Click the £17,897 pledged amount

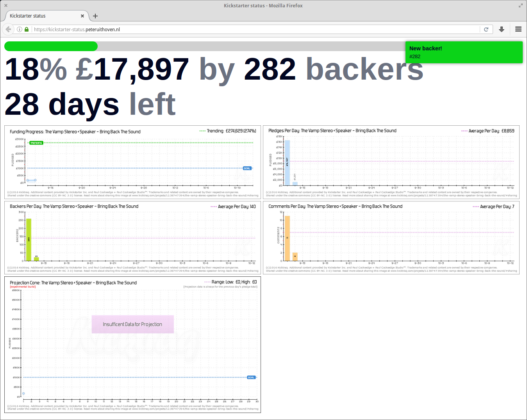132,69
